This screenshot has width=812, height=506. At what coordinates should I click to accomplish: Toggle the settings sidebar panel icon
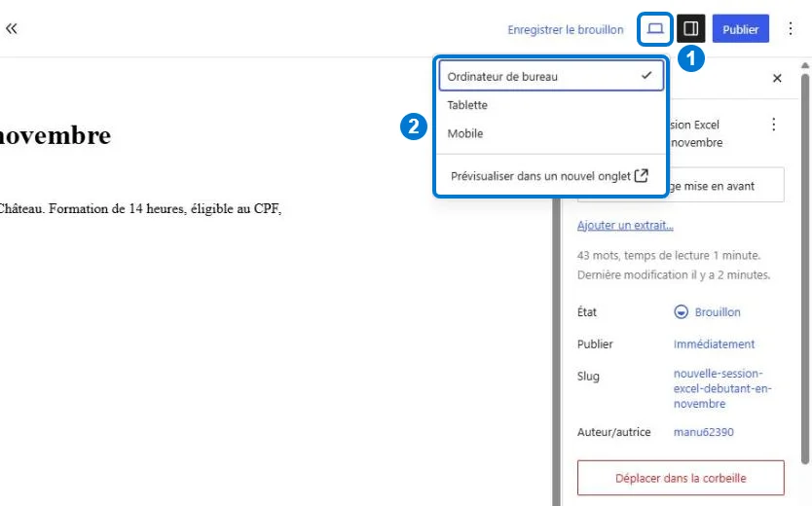click(691, 28)
